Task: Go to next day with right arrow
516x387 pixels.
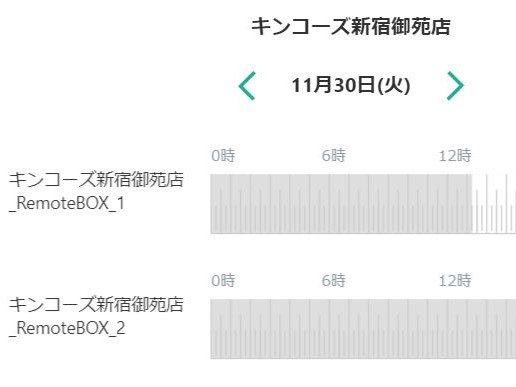Action: tap(455, 86)
